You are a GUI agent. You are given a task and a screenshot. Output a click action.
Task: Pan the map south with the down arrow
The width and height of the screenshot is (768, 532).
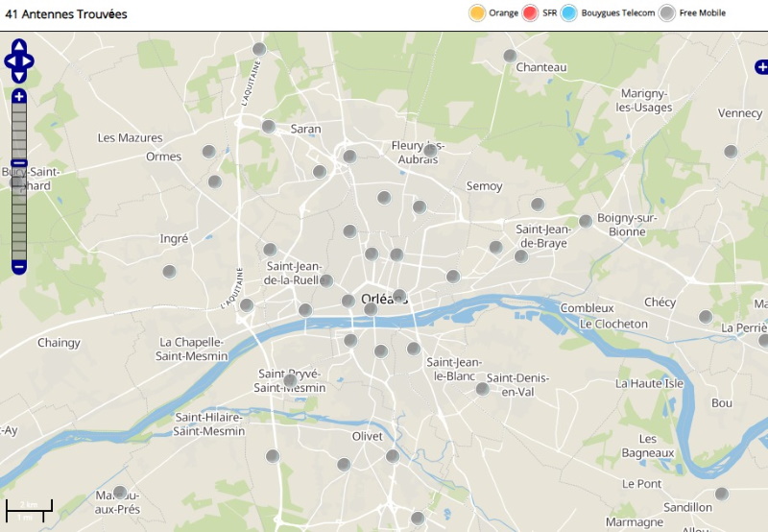point(19,76)
